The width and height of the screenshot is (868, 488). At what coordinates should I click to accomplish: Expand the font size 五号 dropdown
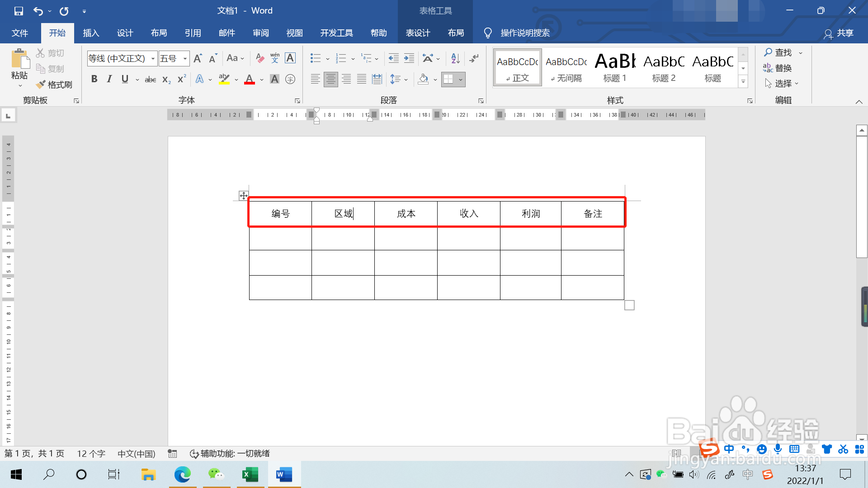pyautogui.click(x=185, y=58)
